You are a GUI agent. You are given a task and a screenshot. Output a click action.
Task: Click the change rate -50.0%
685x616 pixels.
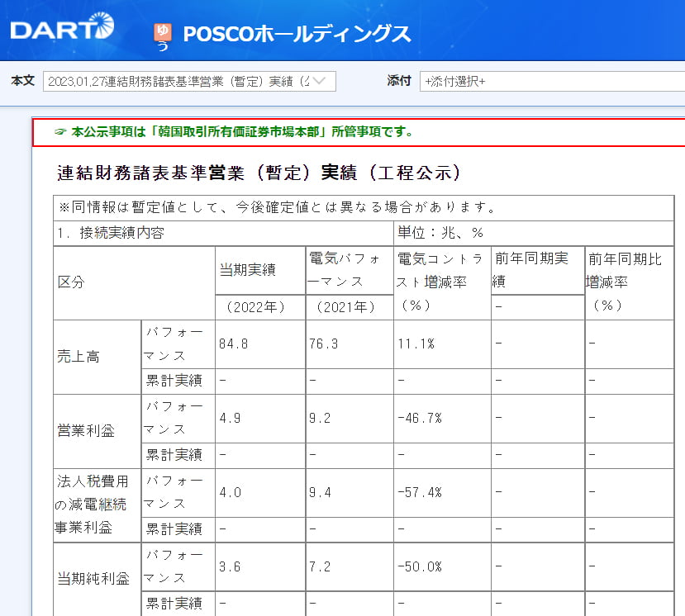[420, 566]
